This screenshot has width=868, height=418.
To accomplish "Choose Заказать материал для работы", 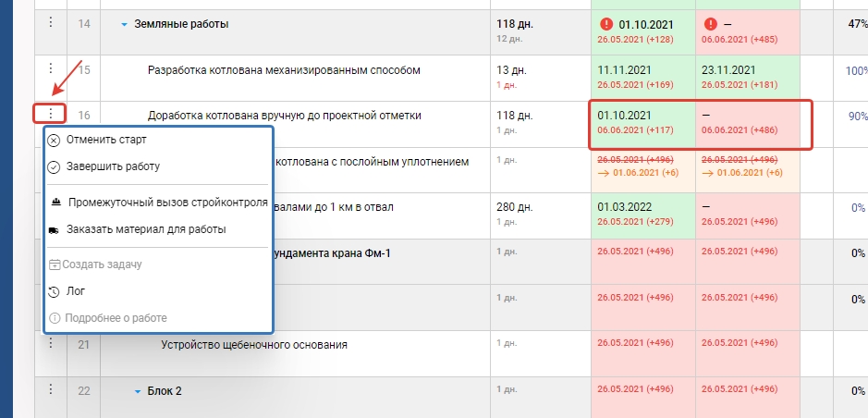I will click(146, 229).
